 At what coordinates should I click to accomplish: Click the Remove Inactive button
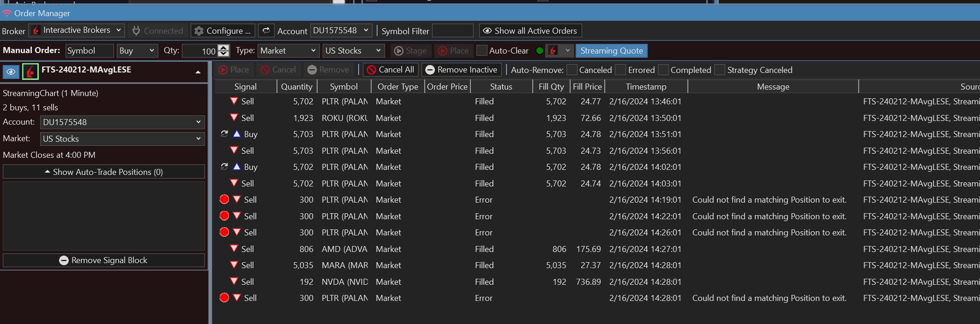462,70
